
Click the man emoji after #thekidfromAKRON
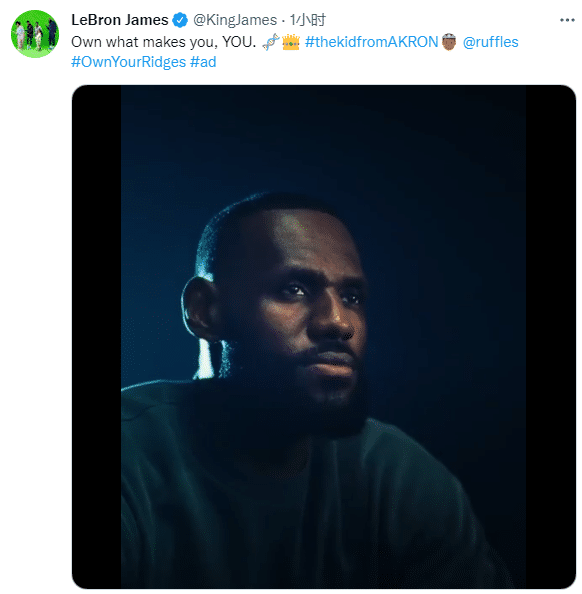pos(449,42)
